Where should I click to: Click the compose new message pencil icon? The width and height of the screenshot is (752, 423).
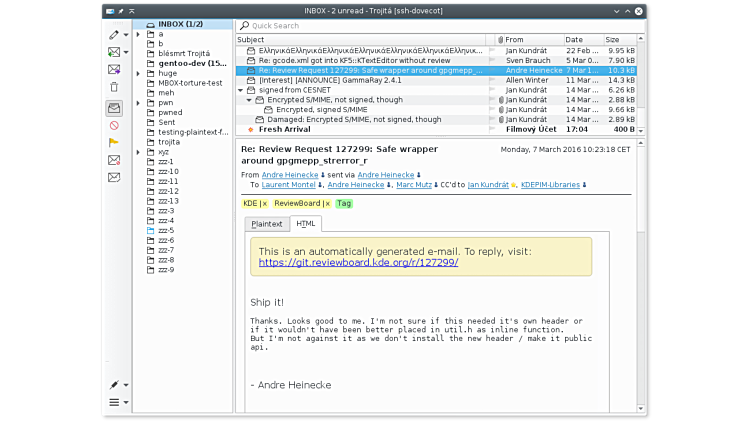tap(114, 34)
